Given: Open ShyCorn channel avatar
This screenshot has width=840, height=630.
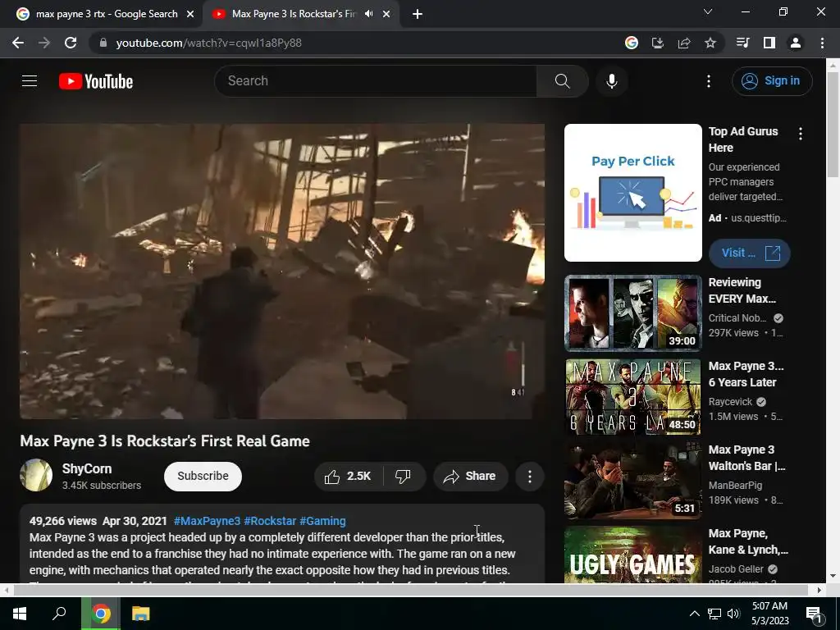Looking at the screenshot, I should click(x=36, y=475).
